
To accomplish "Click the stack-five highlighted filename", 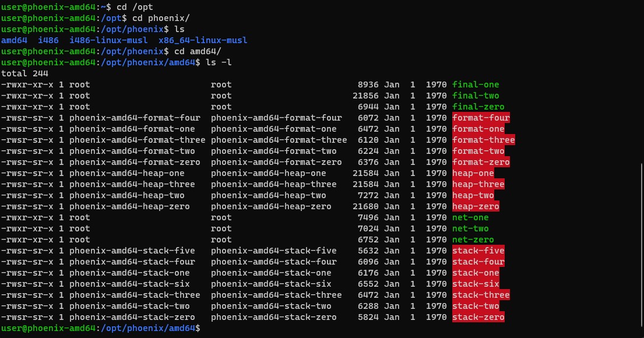I will click(478, 251).
